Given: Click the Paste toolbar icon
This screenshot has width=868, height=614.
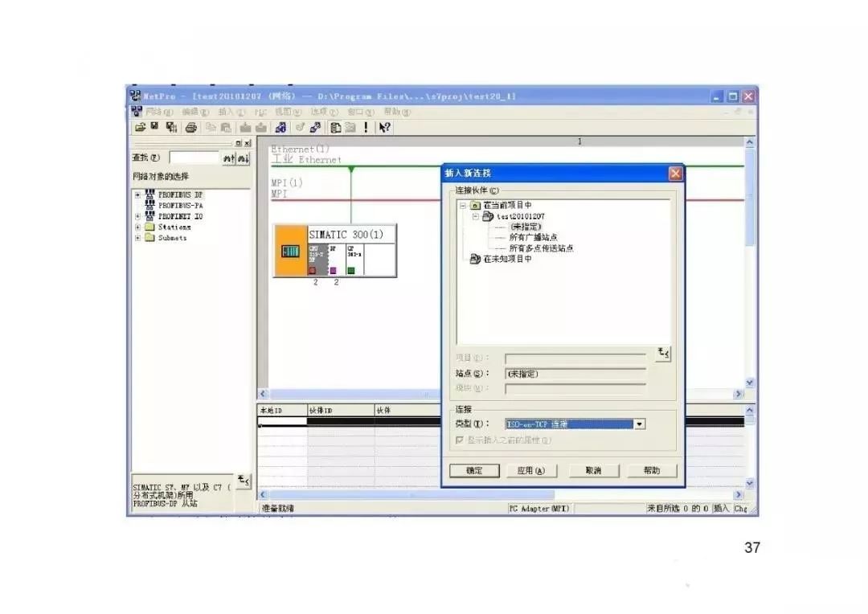Looking at the screenshot, I should point(226,127).
